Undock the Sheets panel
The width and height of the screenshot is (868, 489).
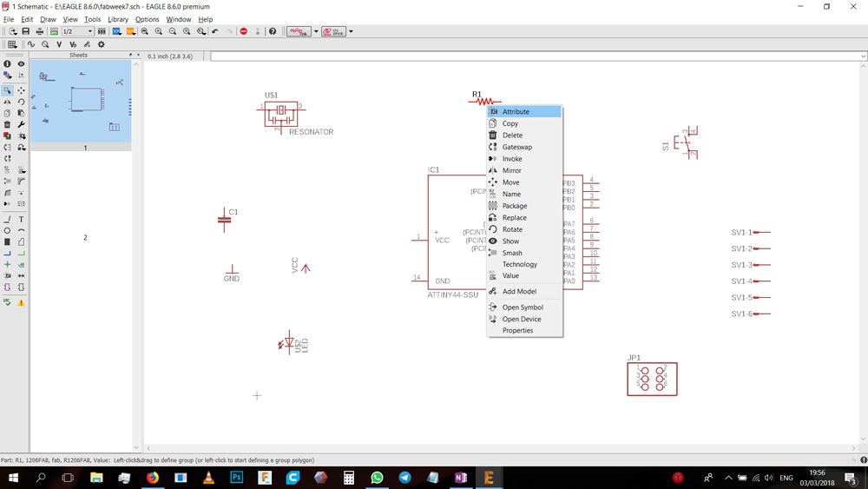131,55
